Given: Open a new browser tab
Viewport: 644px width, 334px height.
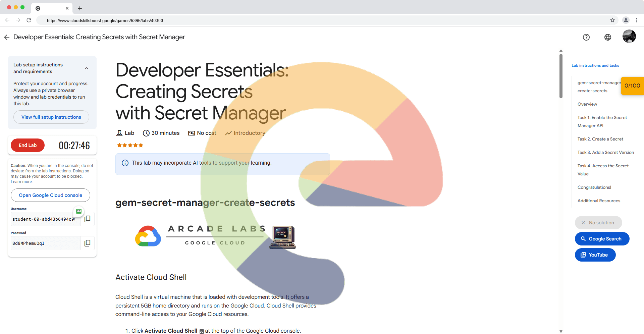Looking at the screenshot, I should pyautogui.click(x=80, y=8).
